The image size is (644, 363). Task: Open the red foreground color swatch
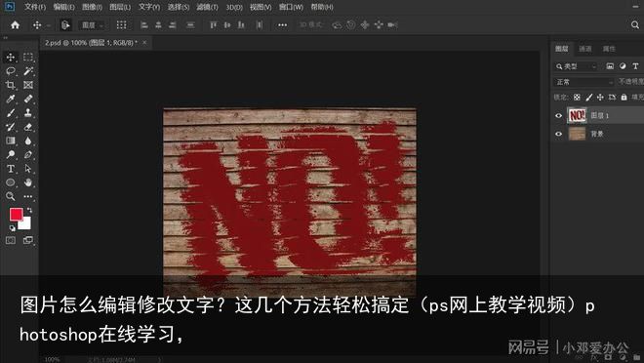click(x=17, y=215)
